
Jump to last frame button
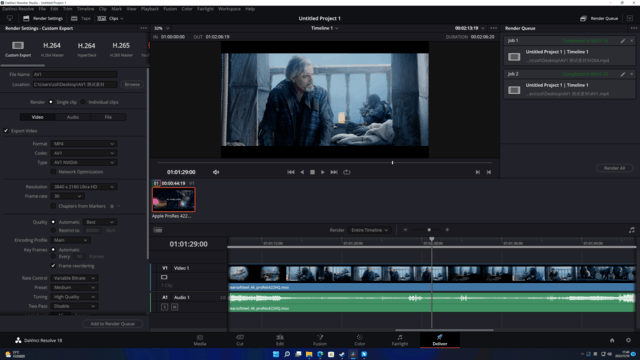[334, 172]
